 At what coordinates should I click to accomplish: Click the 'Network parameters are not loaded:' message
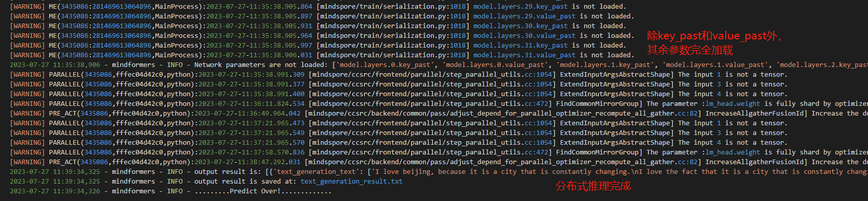point(261,65)
